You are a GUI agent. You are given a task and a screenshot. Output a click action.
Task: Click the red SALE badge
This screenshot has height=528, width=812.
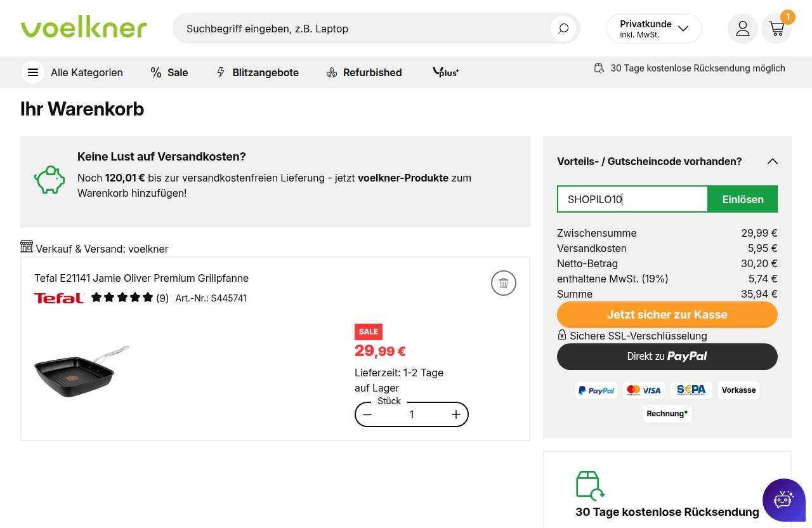[x=369, y=331]
